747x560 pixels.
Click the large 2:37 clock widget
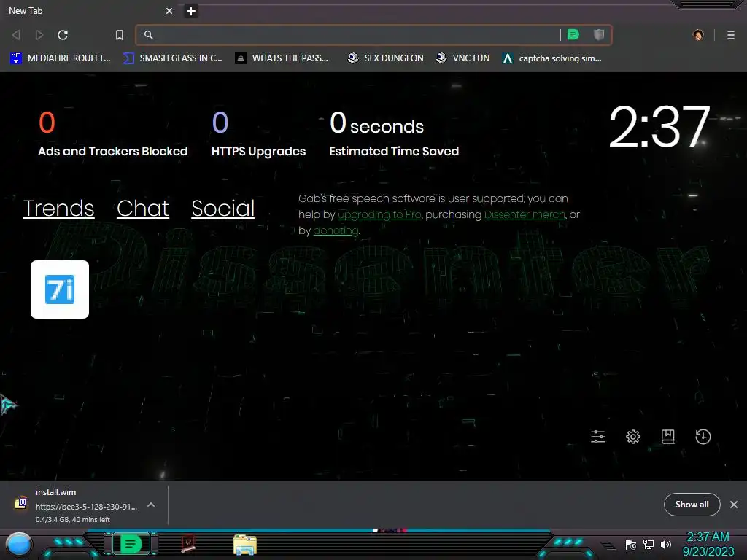pyautogui.click(x=659, y=127)
